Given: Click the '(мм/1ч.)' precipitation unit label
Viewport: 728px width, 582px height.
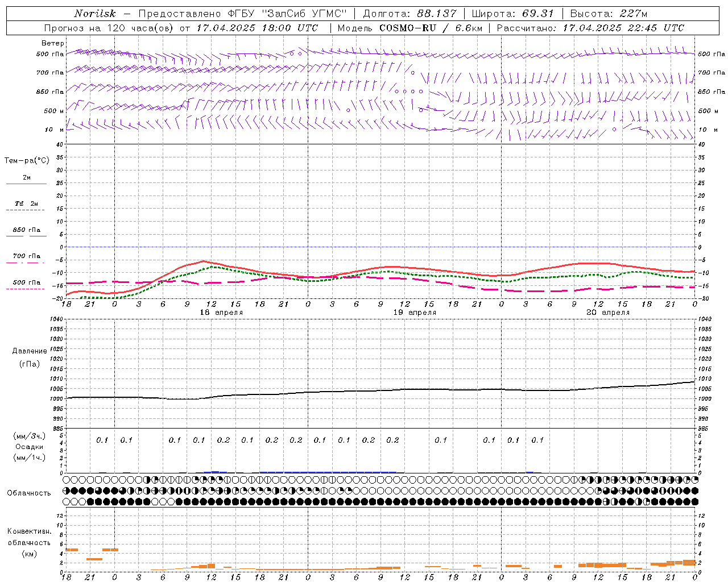Looking at the screenshot, I should [30, 458].
